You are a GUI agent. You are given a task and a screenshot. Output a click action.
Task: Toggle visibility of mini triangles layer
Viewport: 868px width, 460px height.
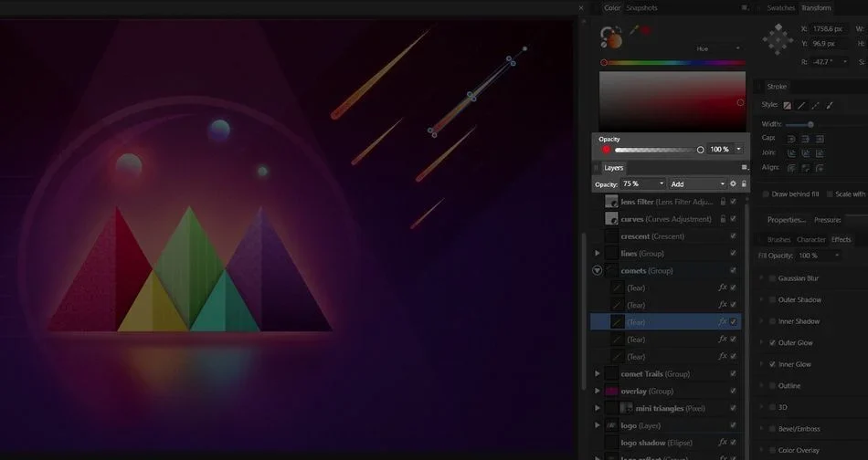point(733,408)
